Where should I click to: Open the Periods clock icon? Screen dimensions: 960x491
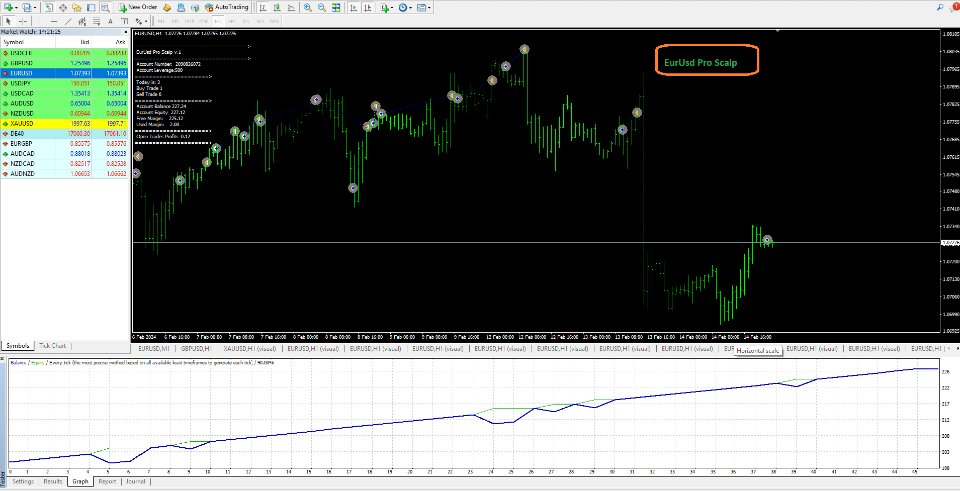point(402,7)
